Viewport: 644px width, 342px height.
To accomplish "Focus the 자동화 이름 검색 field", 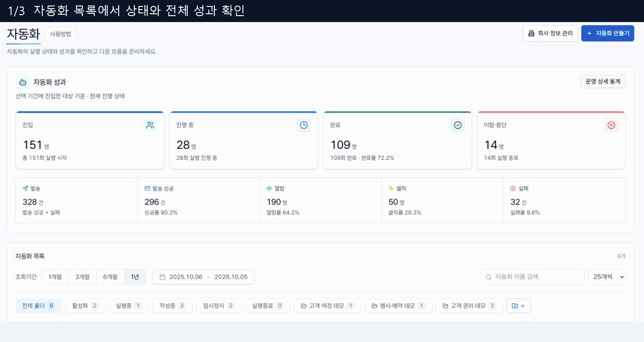I will point(533,277).
